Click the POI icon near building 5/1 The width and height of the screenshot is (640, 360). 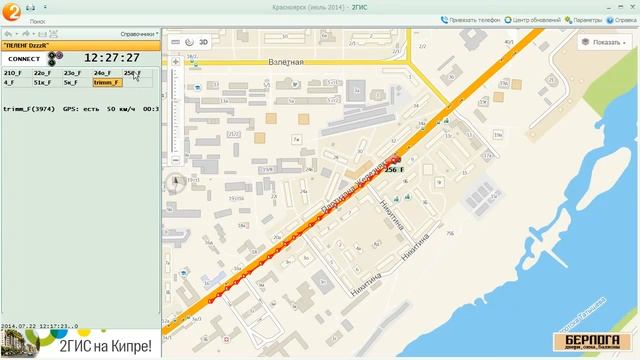tap(294, 84)
